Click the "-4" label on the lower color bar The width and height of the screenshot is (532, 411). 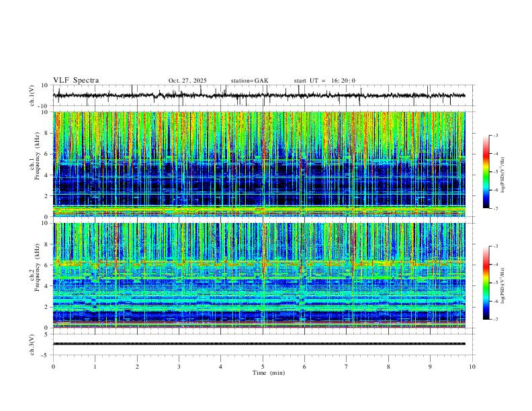click(x=495, y=265)
